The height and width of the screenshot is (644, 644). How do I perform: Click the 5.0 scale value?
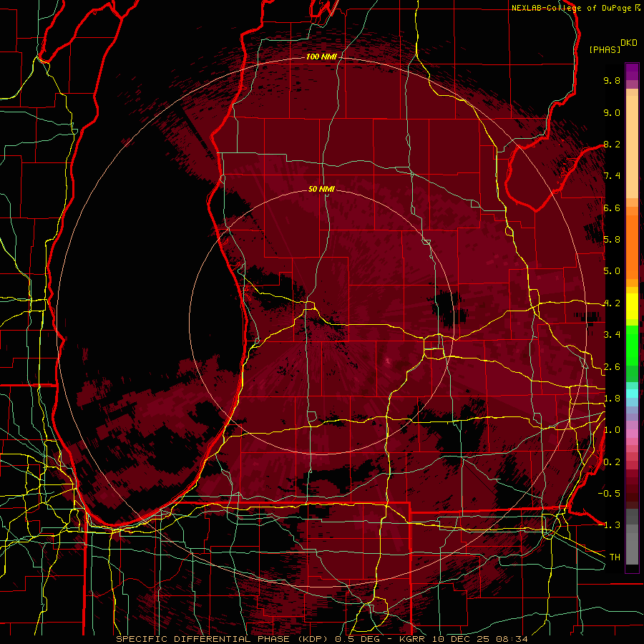[612, 271]
